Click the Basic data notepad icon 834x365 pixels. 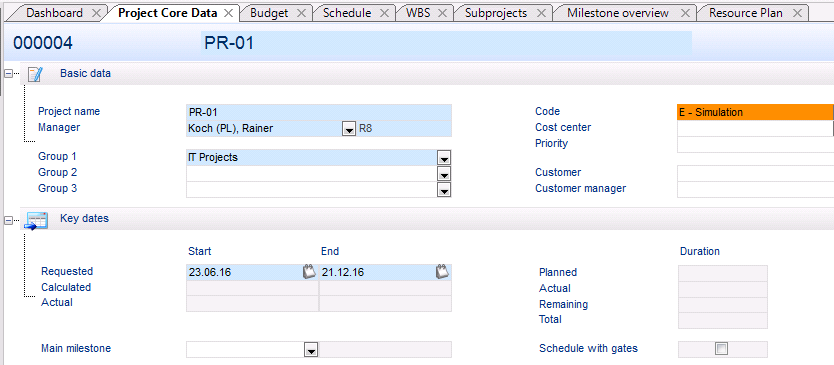tap(35, 74)
